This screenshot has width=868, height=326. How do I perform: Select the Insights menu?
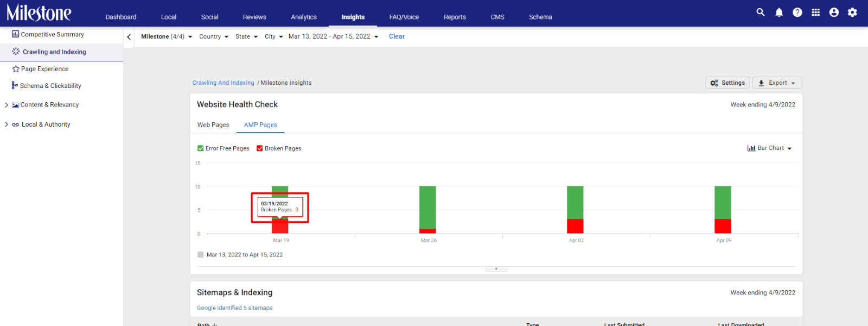click(353, 17)
